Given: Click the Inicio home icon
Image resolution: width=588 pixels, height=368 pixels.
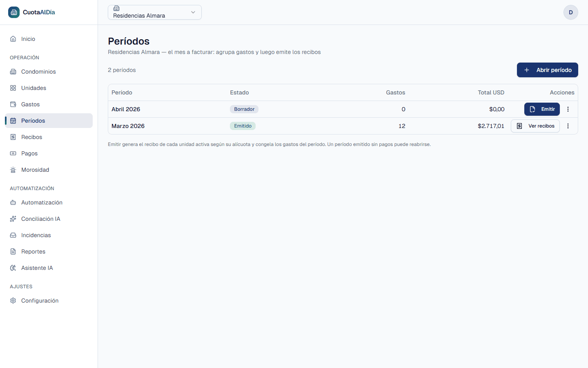Looking at the screenshot, I should (x=13, y=39).
